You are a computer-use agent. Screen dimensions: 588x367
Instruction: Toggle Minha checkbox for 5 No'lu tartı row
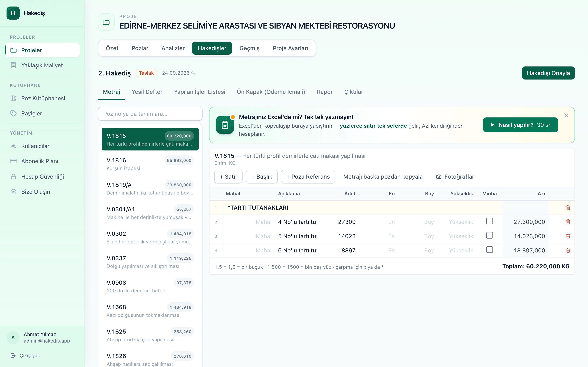tap(490, 235)
